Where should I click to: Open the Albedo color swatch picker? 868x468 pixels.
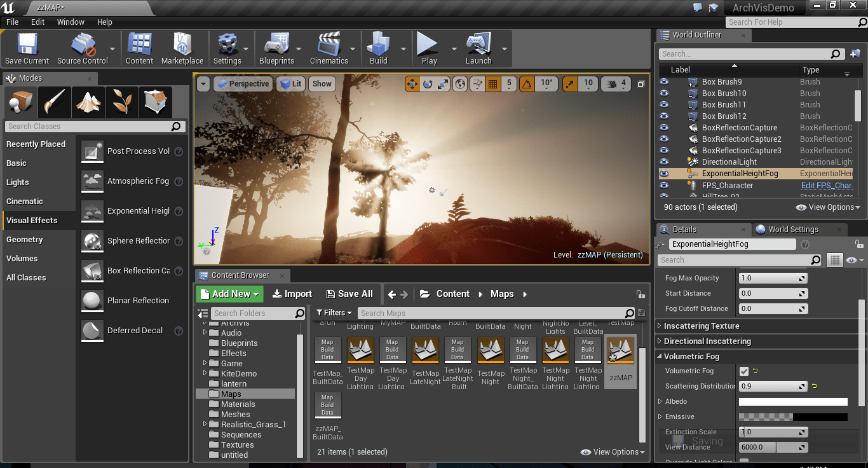coord(793,401)
